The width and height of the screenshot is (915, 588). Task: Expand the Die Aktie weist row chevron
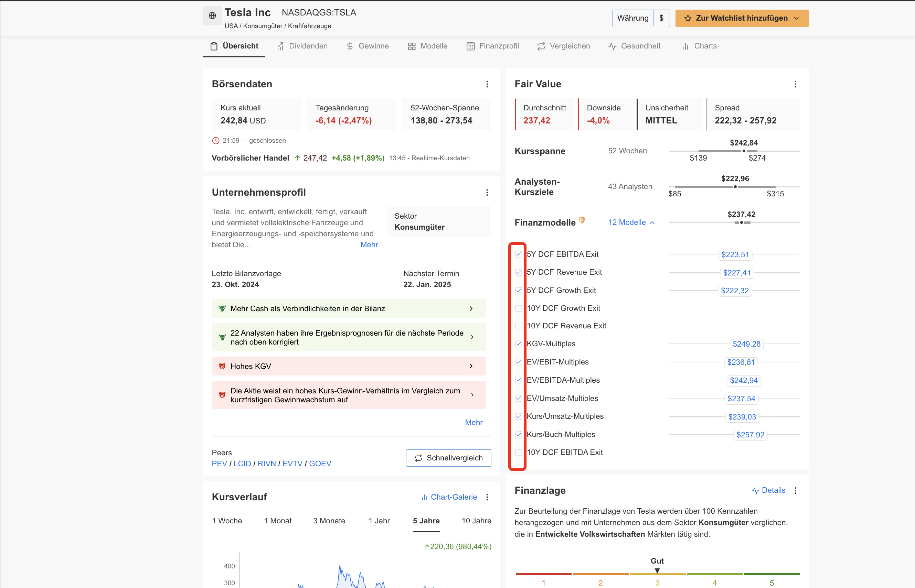(472, 395)
